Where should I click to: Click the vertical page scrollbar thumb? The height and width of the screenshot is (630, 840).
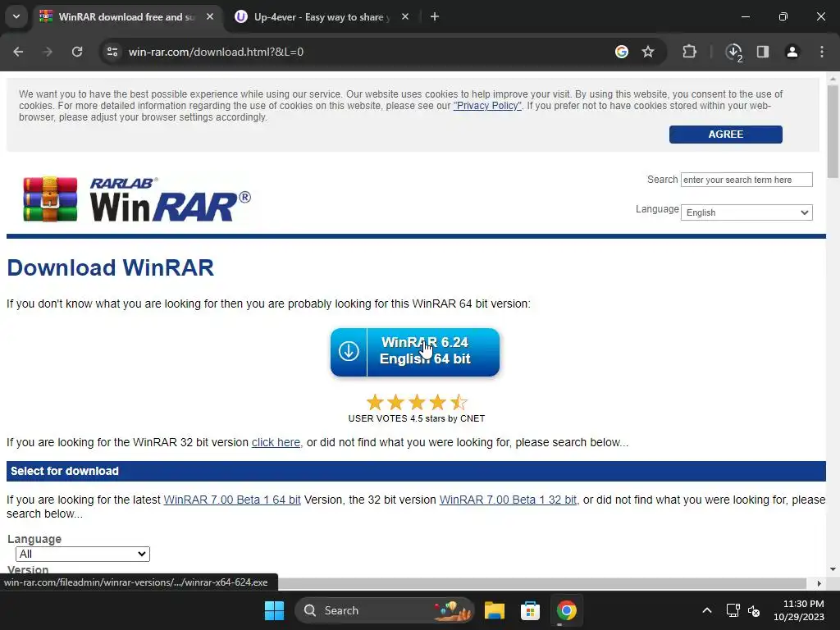click(833, 131)
